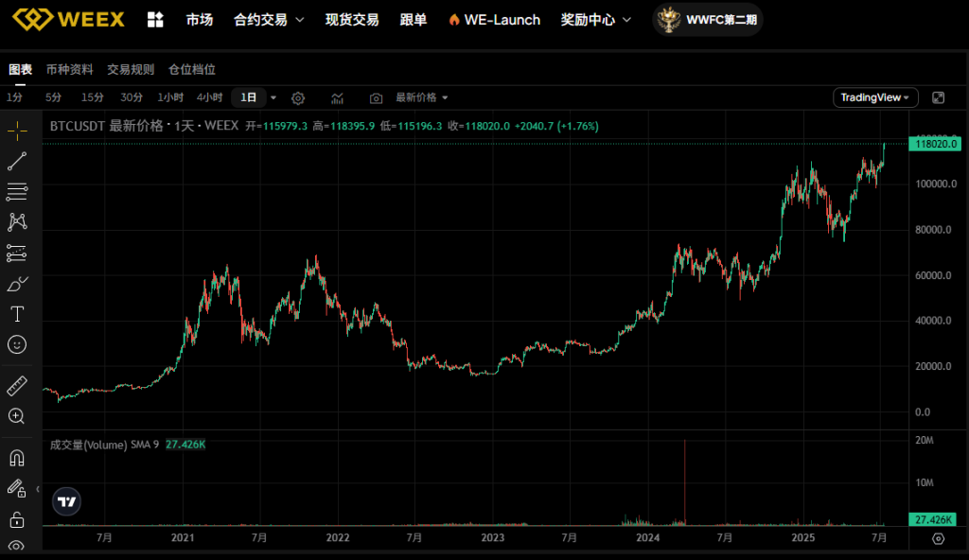The image size is (969, 560).
Task: Expand the 合约交易 navigation menu
Action: click(x=269, y=20)
